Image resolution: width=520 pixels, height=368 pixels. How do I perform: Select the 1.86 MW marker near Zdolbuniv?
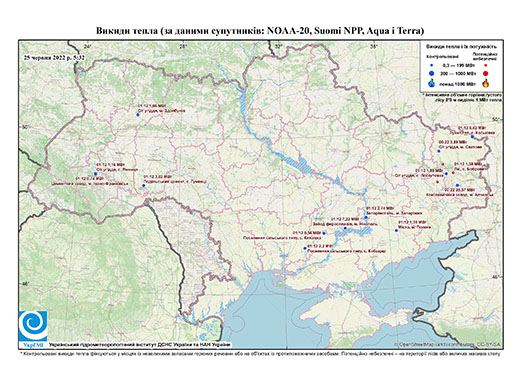click(137, 115)
